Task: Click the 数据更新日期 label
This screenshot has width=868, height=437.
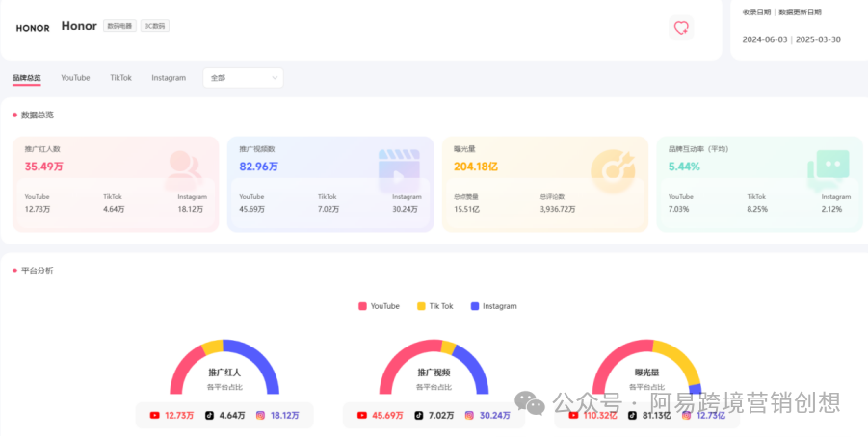Action: [800, 13]
